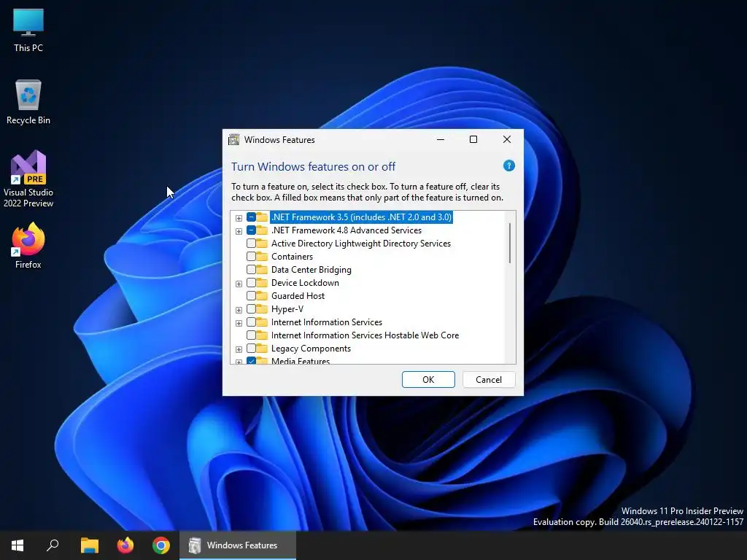The height and width of the screenshot is (560, 747).
Task: Maximize the Windows Features window
Action: (473, 139)
